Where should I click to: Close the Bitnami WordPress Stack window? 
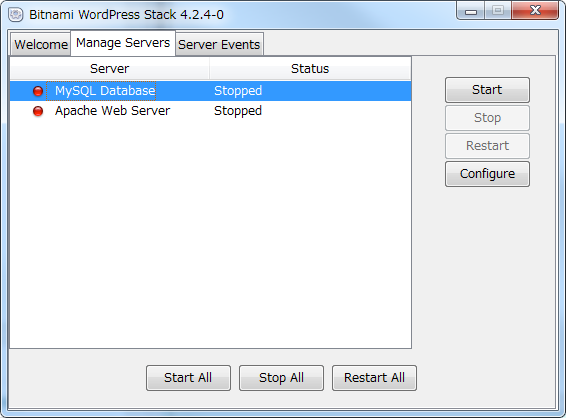535,10
